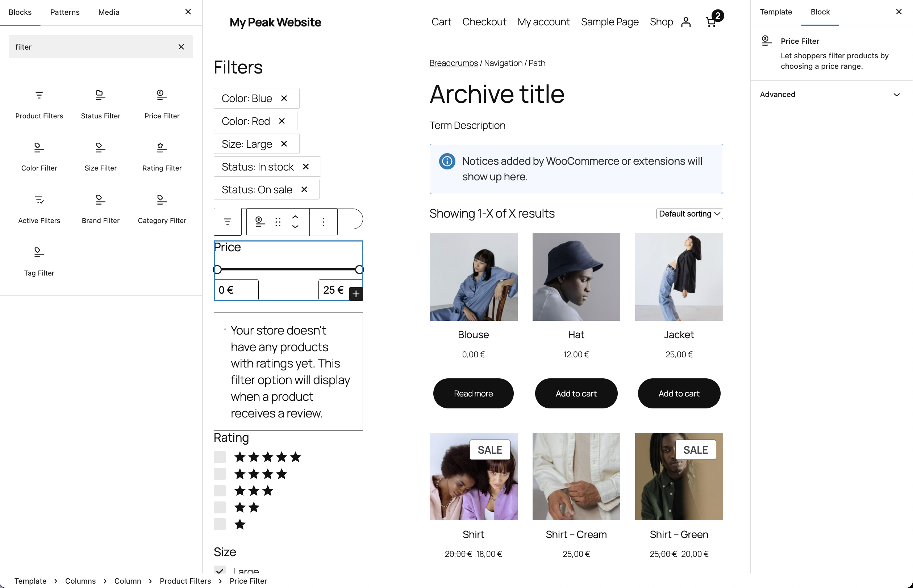Click the Shirt - Green product thumbnail
Screen dimensions: 913x588
679,476
